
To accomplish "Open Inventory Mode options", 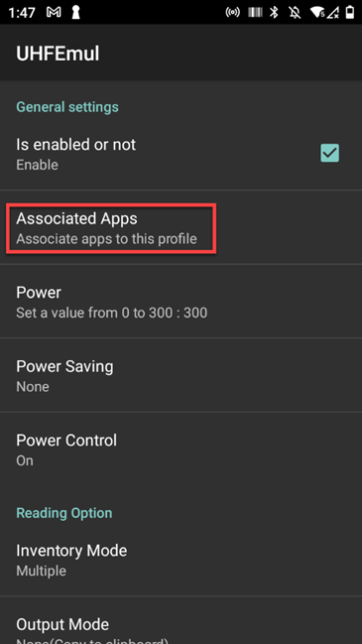I will 181,560.
